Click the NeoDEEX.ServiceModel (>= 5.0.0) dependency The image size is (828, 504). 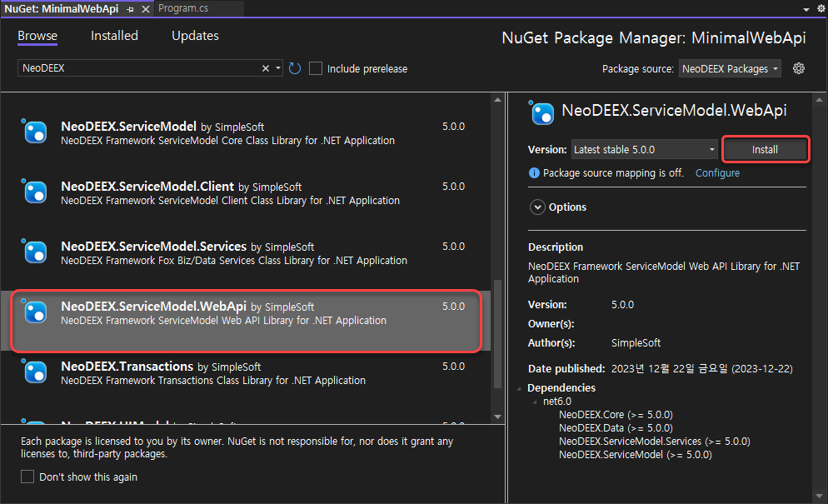pyautogui.click(x=636, y=454)
